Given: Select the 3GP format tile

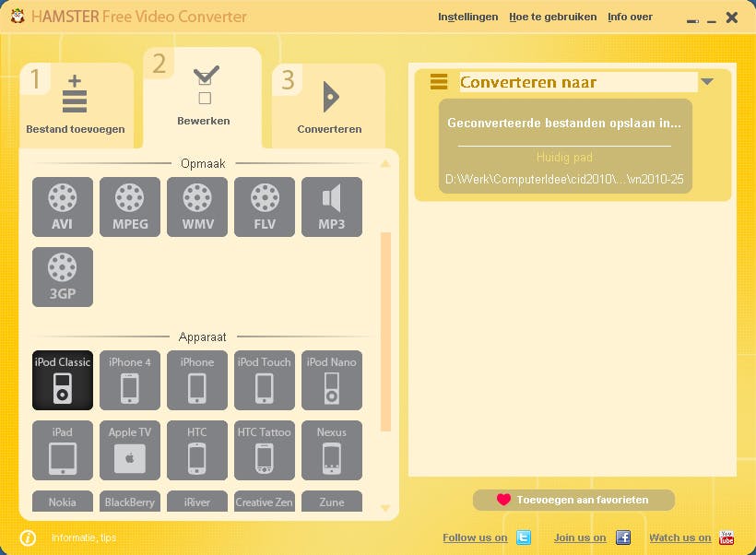Looking at the screenshot, I should click(63, 277).
